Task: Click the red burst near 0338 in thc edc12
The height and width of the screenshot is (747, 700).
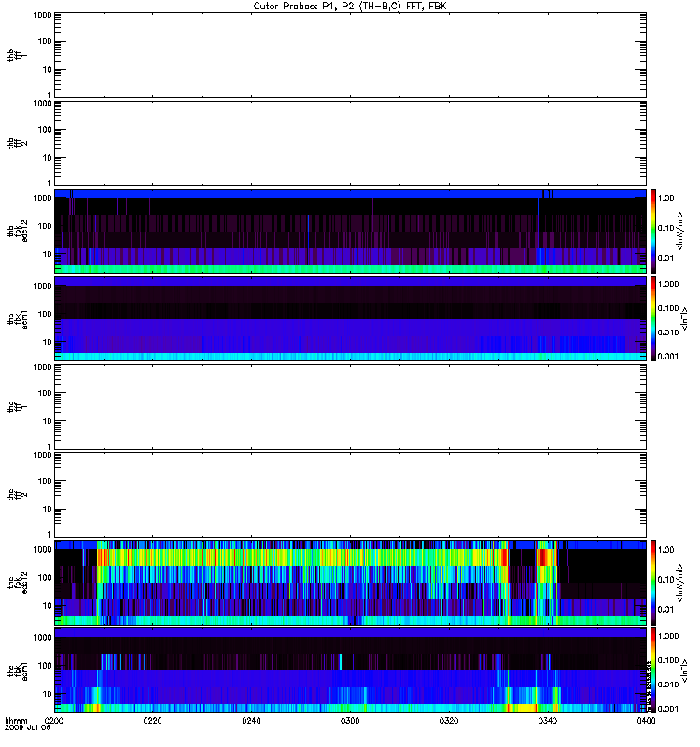Action: click(x=542, y=557)
